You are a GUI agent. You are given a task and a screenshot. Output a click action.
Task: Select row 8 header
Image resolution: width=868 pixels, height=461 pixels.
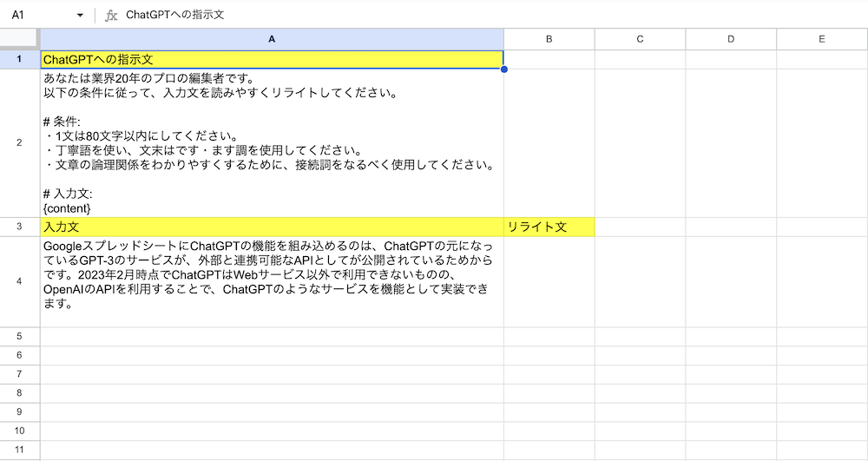click(x=20, y=393)
